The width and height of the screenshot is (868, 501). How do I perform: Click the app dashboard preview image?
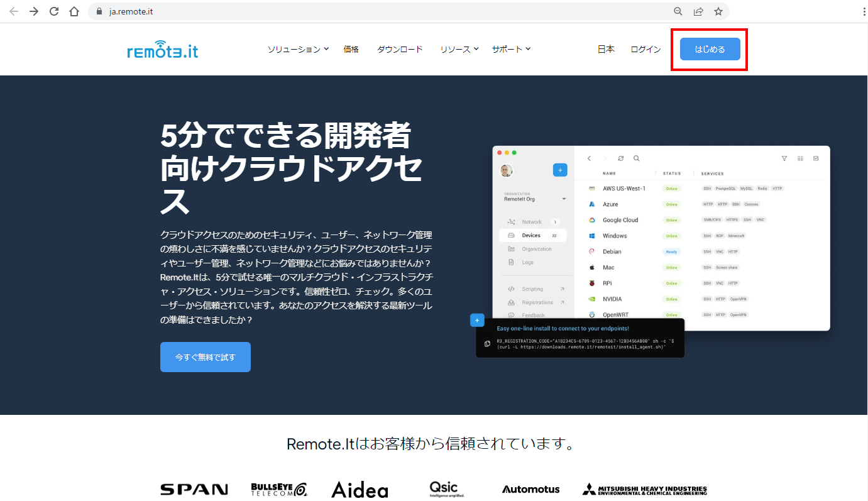click(660, 239)
